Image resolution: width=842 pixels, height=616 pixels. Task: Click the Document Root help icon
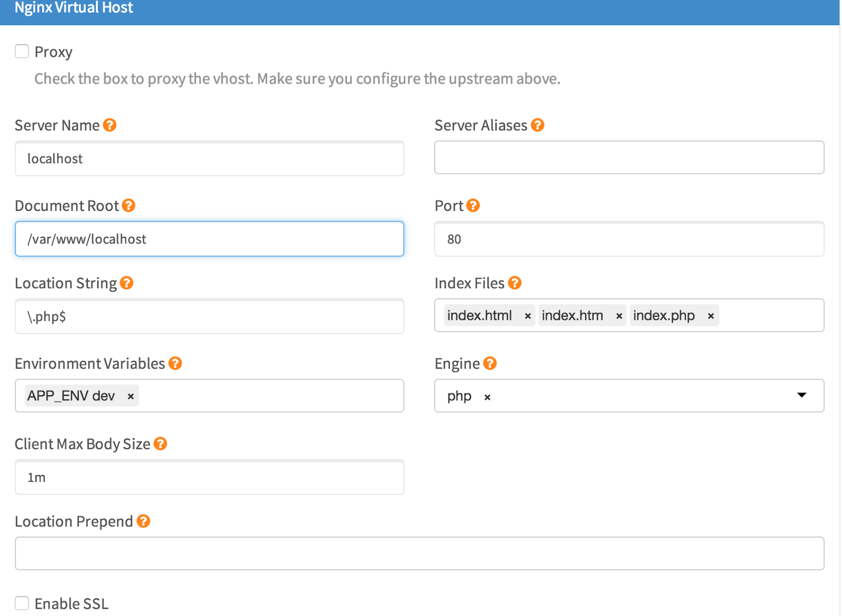[x=128, y=206]
